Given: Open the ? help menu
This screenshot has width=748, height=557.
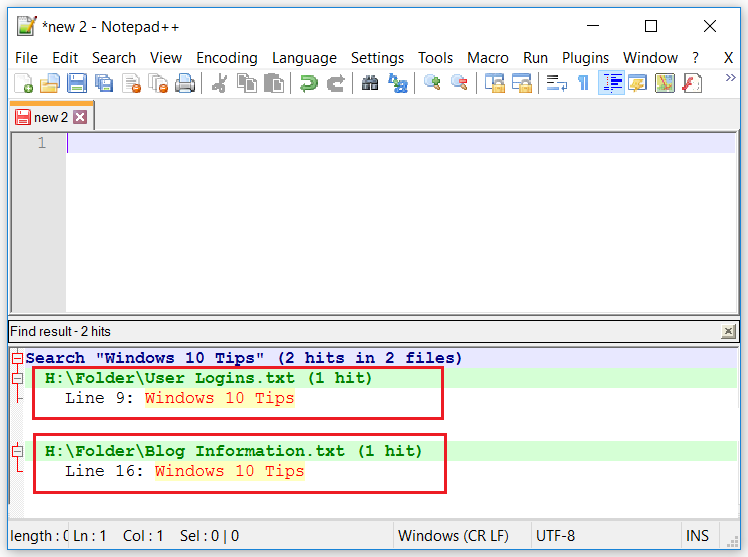Looking at the screenshot, I should [x=695, y=58].
